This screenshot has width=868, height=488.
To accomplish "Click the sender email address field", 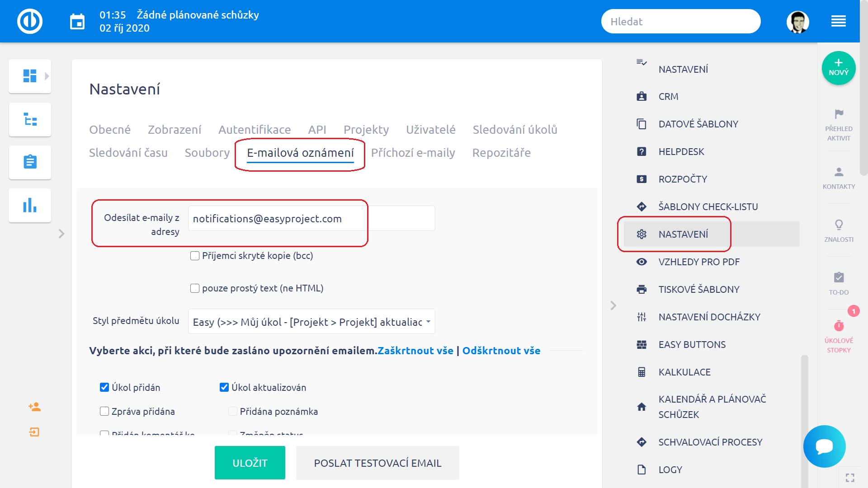I will point(311,218).
